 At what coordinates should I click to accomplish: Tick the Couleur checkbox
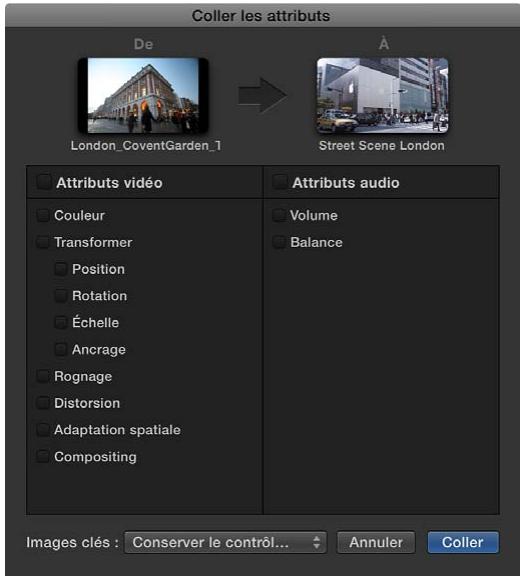(43, 215)
